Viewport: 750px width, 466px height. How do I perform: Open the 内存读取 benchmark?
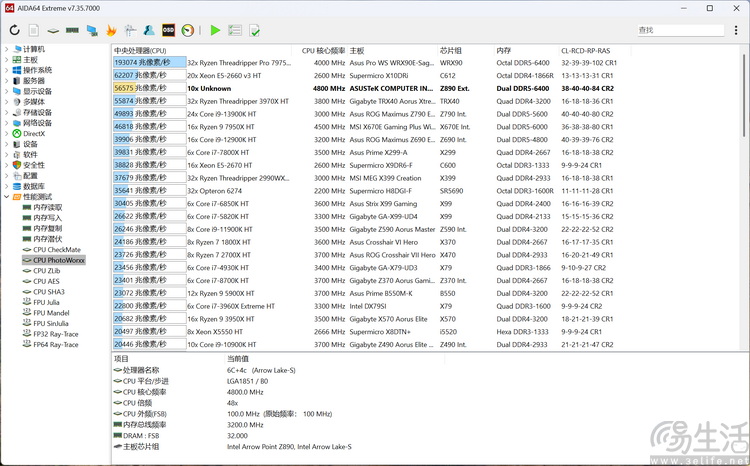tap(47, 207)
